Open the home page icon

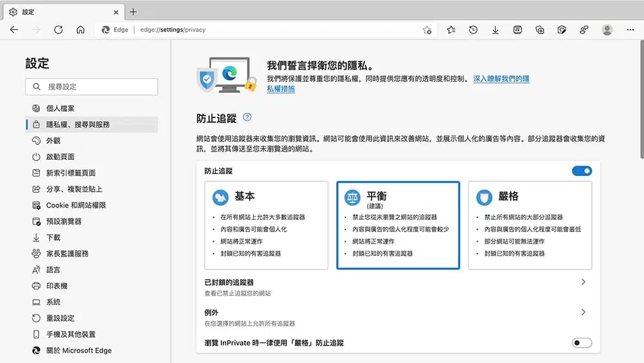pyautogui.click(x=80, y=30)
